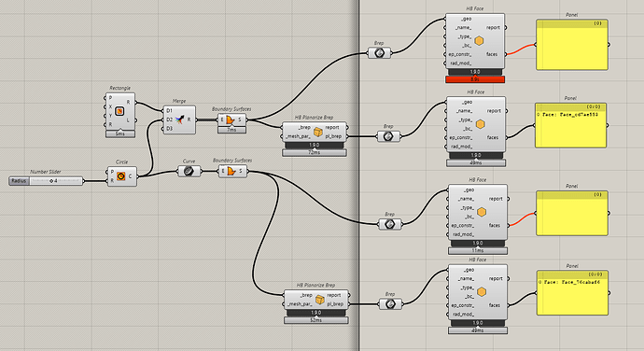
Task: Click the Radius label on the slider
Action: coord(19,181)
